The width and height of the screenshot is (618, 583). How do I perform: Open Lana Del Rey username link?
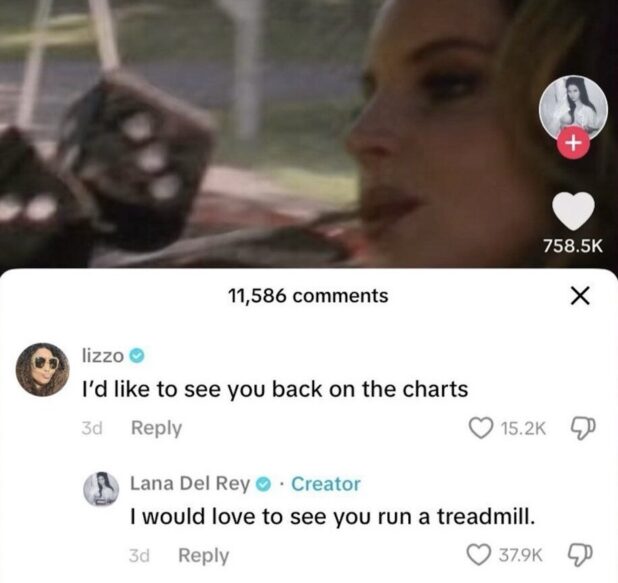click(190, 484)
